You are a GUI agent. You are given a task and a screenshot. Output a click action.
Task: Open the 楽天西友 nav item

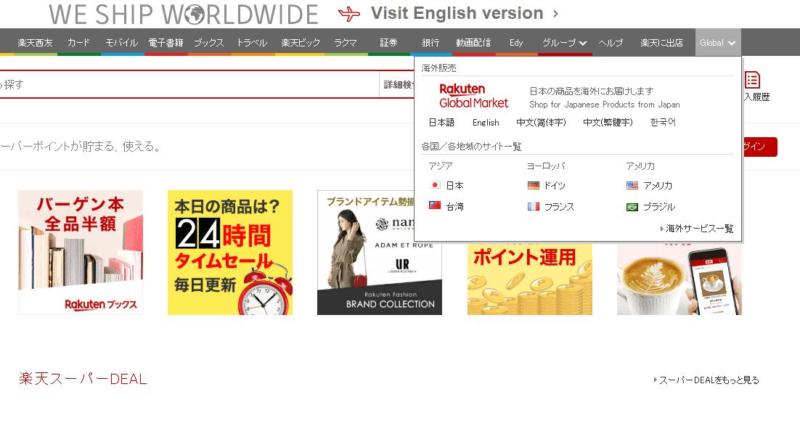[x=35, y=43]
